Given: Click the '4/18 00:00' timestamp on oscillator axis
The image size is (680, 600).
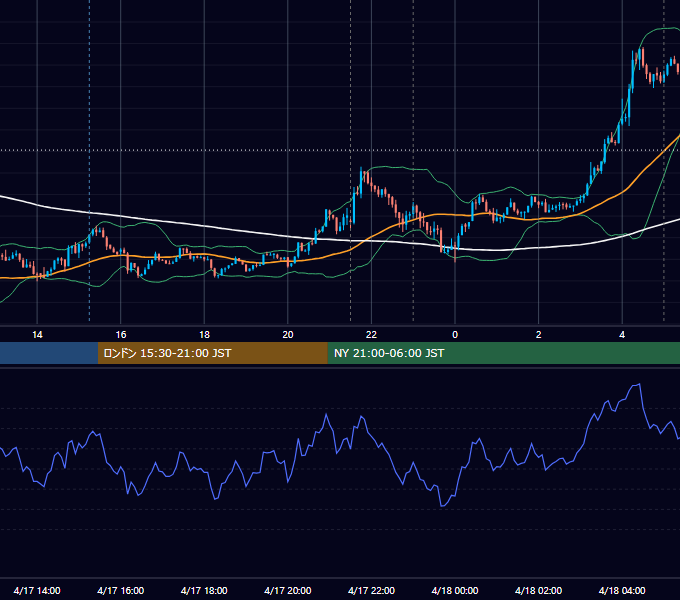Looking at the screenshot, I should click(x=455, y=590).
